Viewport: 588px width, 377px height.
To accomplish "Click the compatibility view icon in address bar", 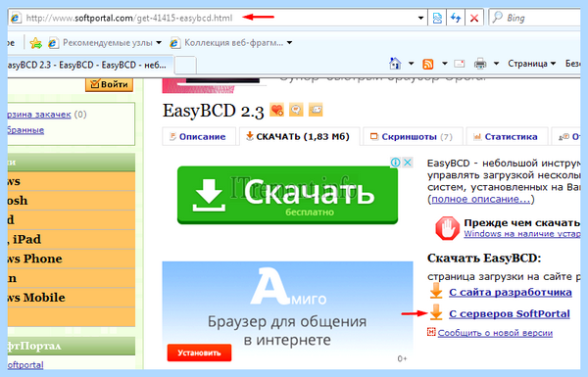I will [x=437, y=18].
